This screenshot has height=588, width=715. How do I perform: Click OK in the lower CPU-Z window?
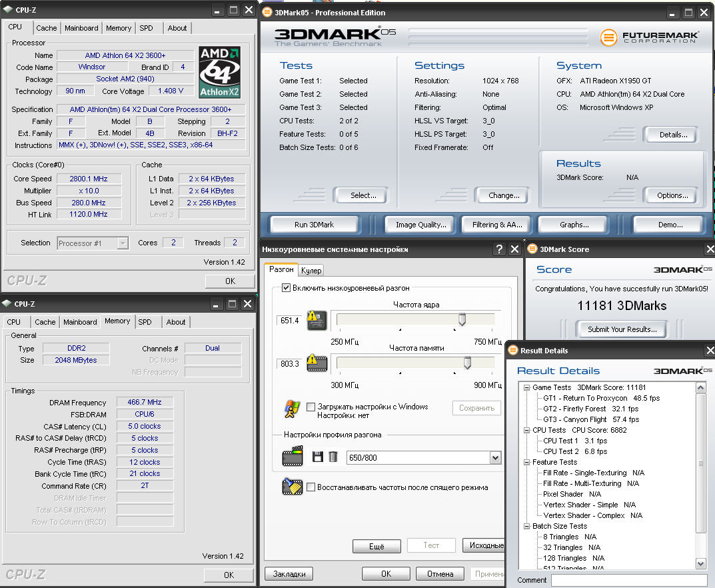[x=229, y=575]
